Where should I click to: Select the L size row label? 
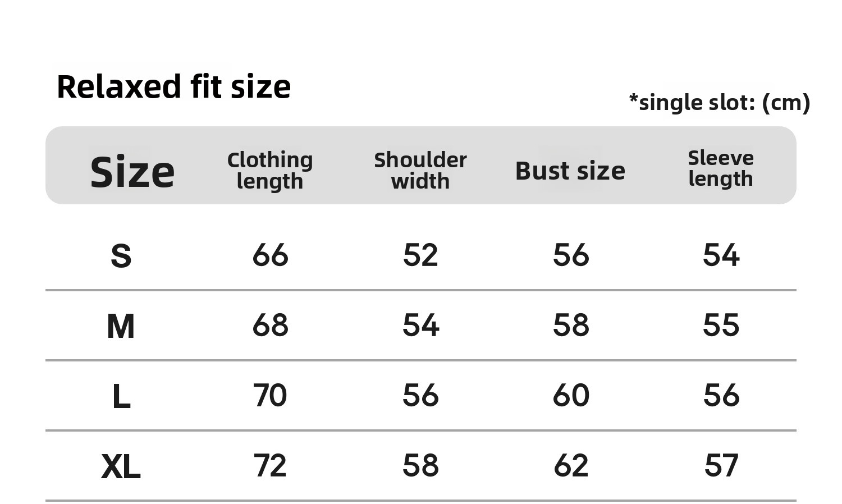[121, 396]
